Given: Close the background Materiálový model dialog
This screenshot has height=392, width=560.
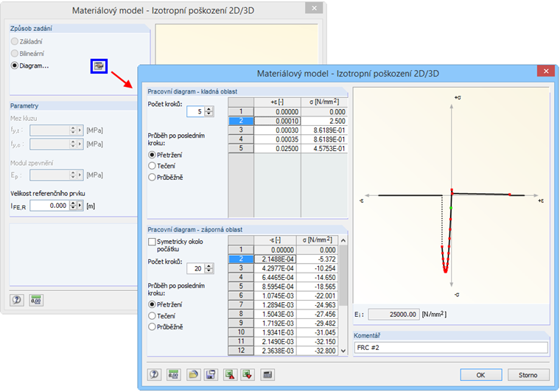Looking at the screenshot, I should point(314,8).
